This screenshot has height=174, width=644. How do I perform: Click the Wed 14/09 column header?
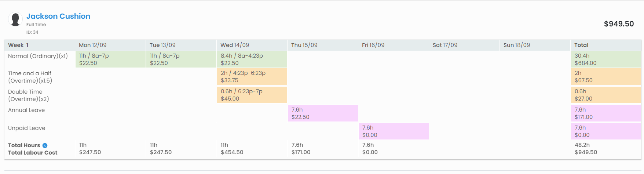tap(235, 45)
